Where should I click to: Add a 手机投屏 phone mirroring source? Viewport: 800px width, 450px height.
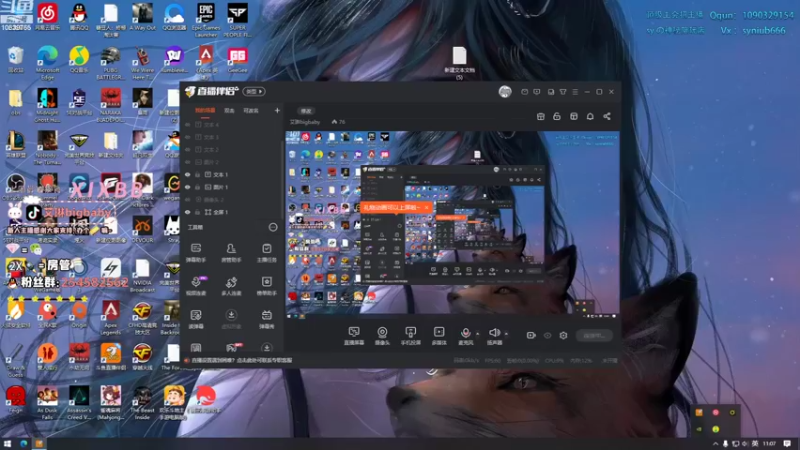tap(410, 336)
